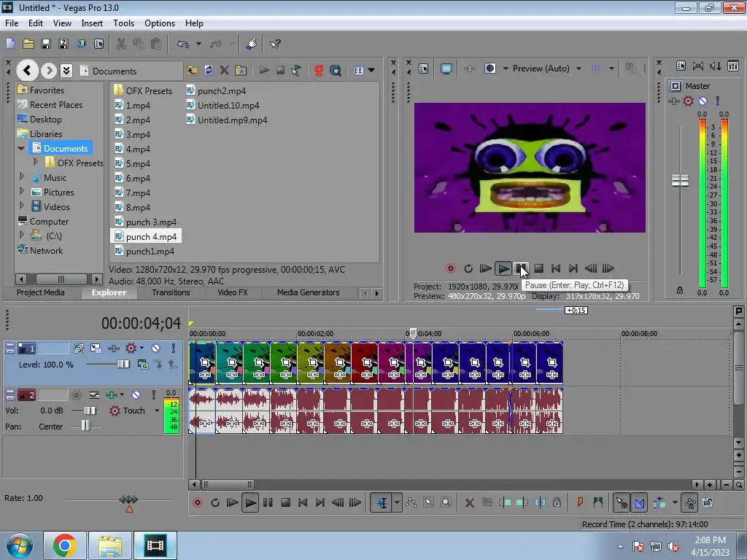
Task: Click the Record button in the timeline transport
Action: (197, 502)
